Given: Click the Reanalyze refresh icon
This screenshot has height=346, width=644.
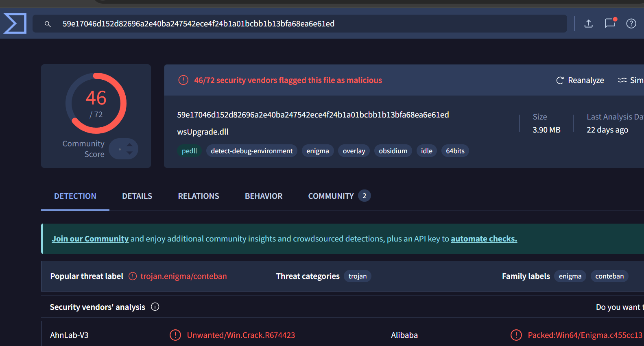Looking at the screenshot, I should [x=560, y=81].
